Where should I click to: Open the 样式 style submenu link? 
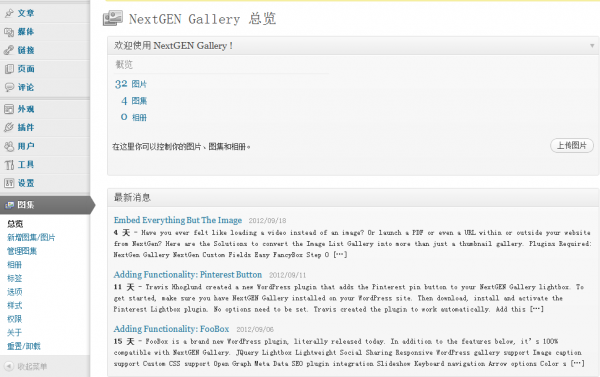[15, 305]
